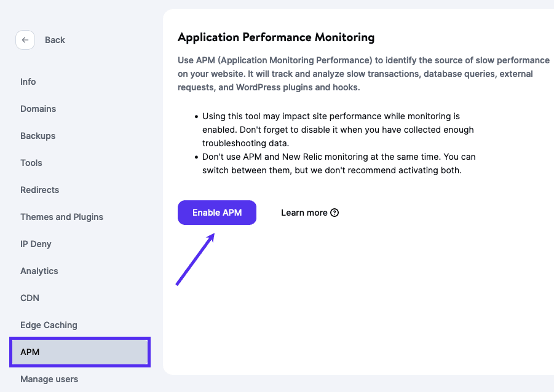The image size is (554, 392).
Task: Go to the Domains settings
Action: (38, 108)
